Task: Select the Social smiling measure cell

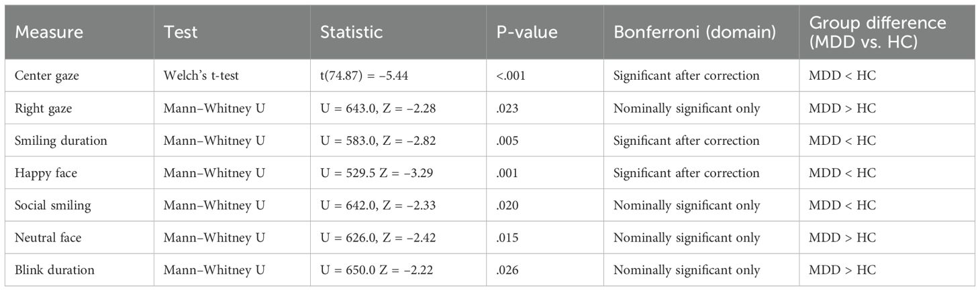Action: (54, 205)
